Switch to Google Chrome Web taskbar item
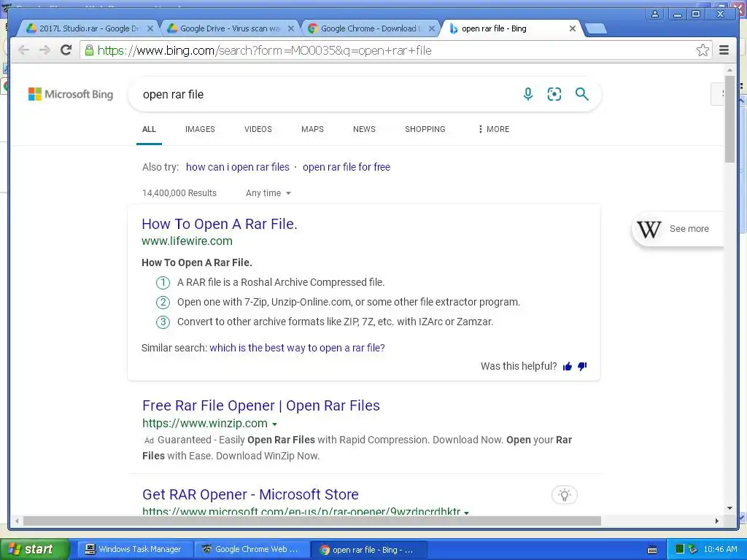The image size is (747, 560). pyautogui.click(x=252, y=550)
